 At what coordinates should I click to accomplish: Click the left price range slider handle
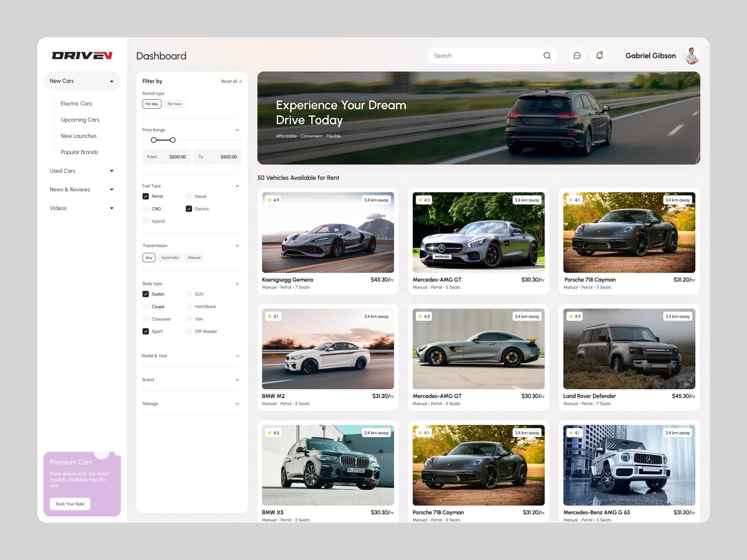click(x=154, y=140)
